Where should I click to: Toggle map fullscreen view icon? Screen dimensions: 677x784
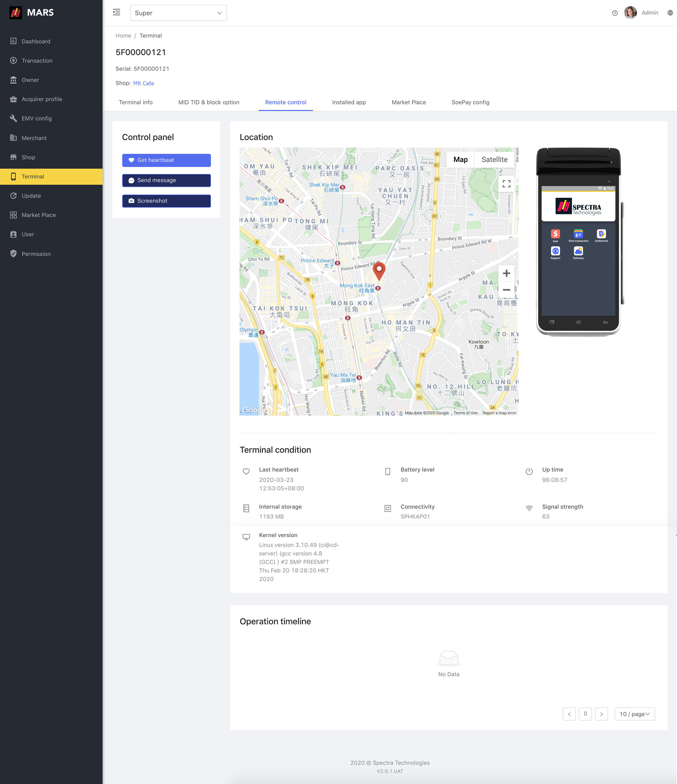[506, 184]
